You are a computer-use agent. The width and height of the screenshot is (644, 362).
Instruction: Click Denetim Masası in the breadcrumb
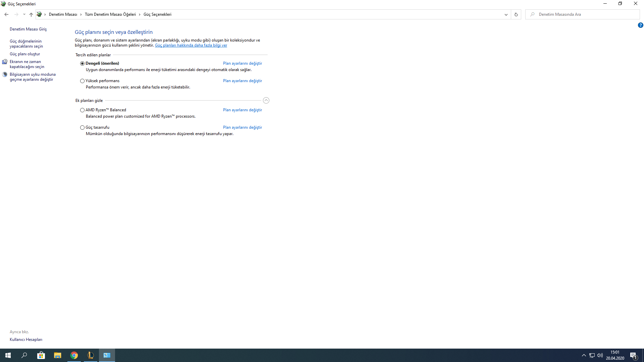coord(63,14)
